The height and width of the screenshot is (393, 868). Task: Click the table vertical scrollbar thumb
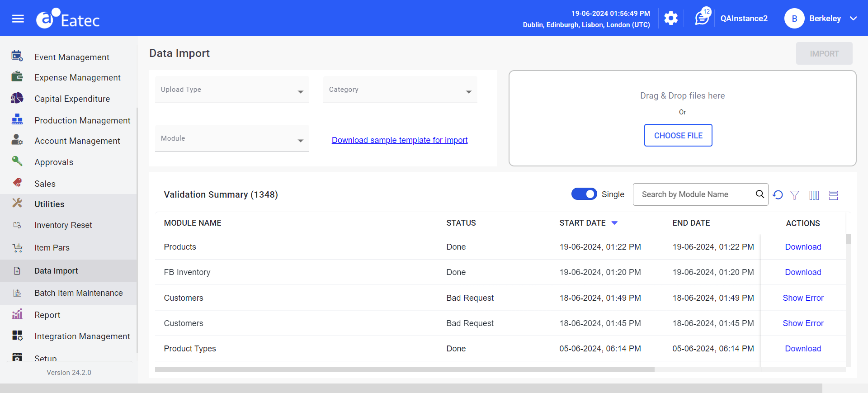(849, 239)
